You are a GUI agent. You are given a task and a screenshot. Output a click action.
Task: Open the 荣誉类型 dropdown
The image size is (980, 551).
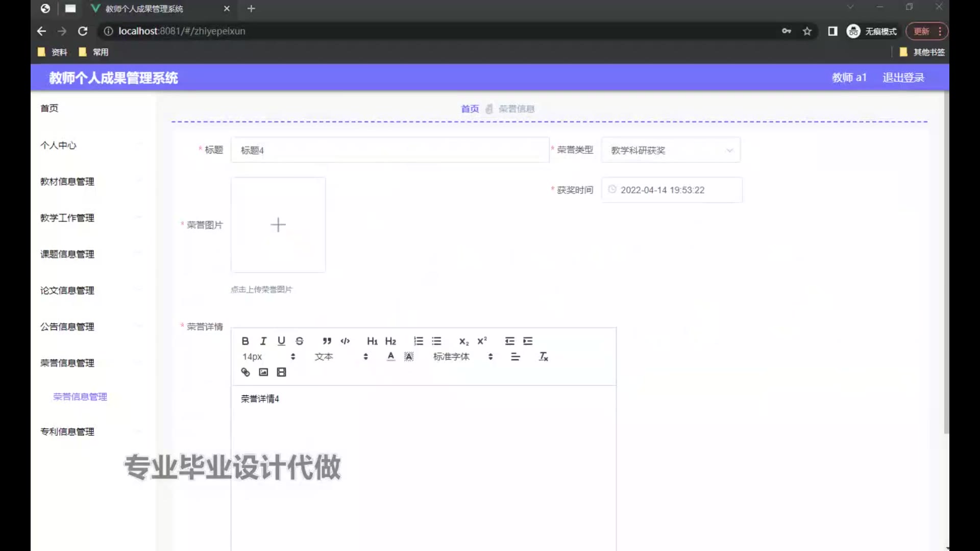[670, 150]
